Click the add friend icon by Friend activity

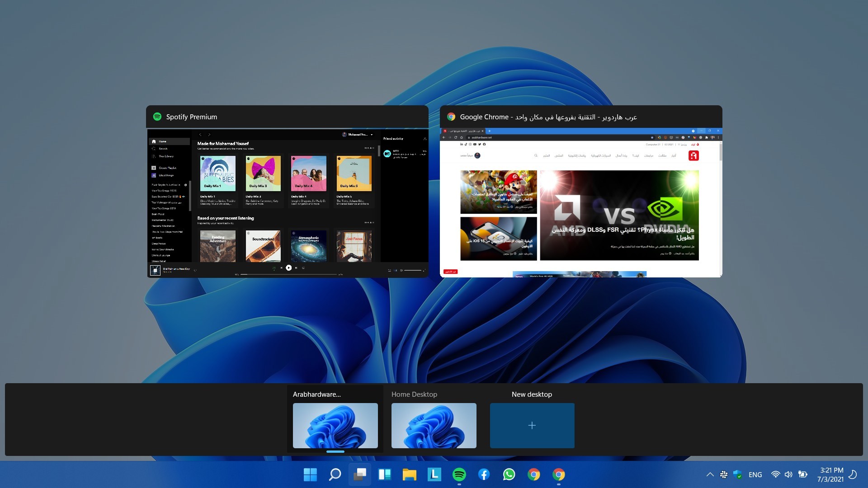coord(425,139)
